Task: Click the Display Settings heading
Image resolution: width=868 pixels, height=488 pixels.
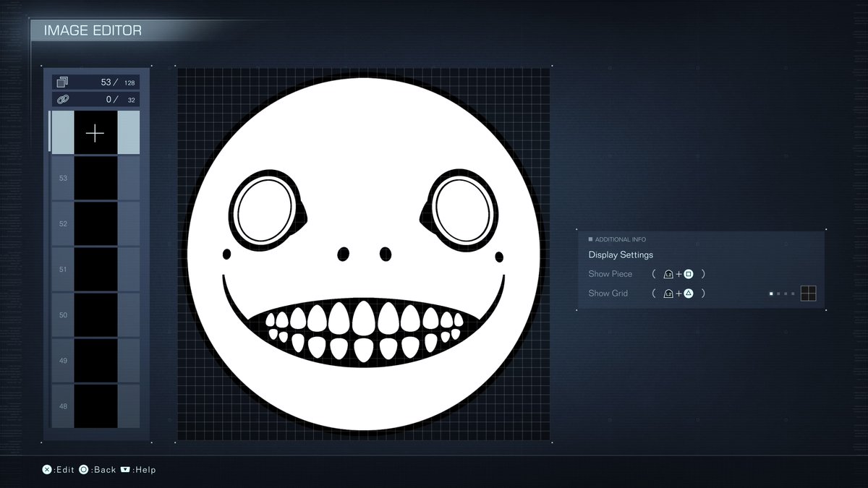Action: click(x=621, y=254)
